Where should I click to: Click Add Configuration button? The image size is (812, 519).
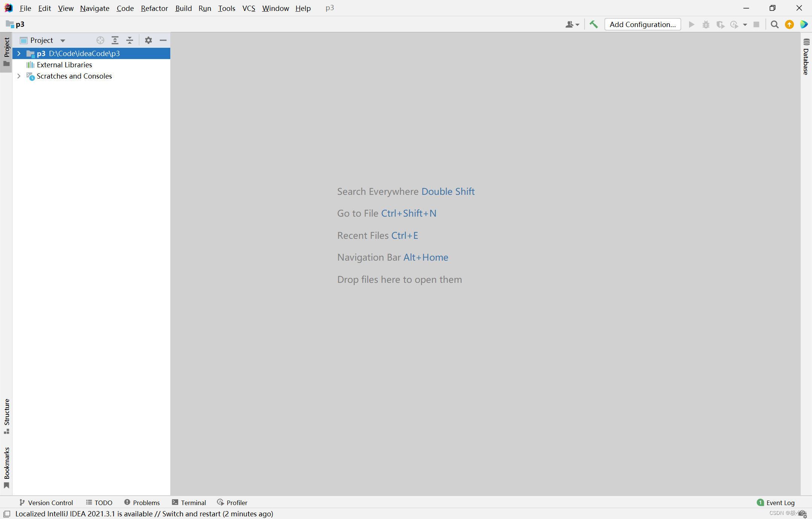(x=642, y=24)
